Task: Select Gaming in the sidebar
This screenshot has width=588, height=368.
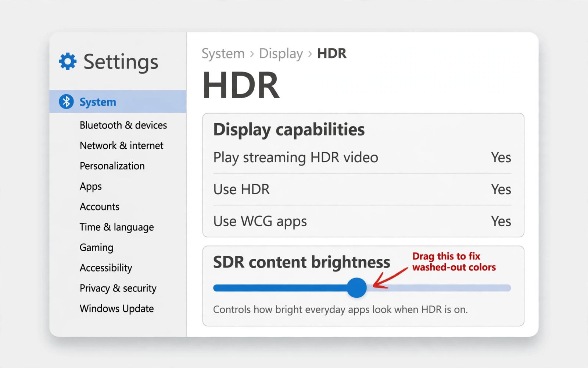Action: pos(96,248)
